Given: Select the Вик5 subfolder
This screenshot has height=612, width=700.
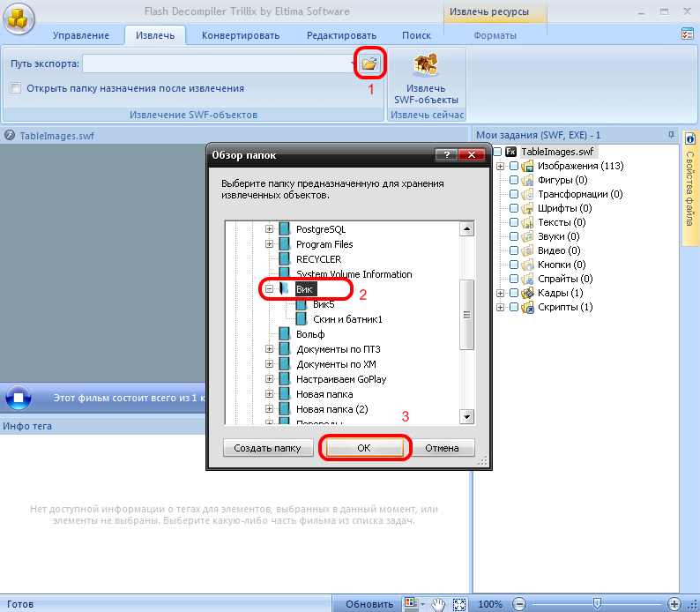Looking at the screenshot, I should click(x=324, y=304).
